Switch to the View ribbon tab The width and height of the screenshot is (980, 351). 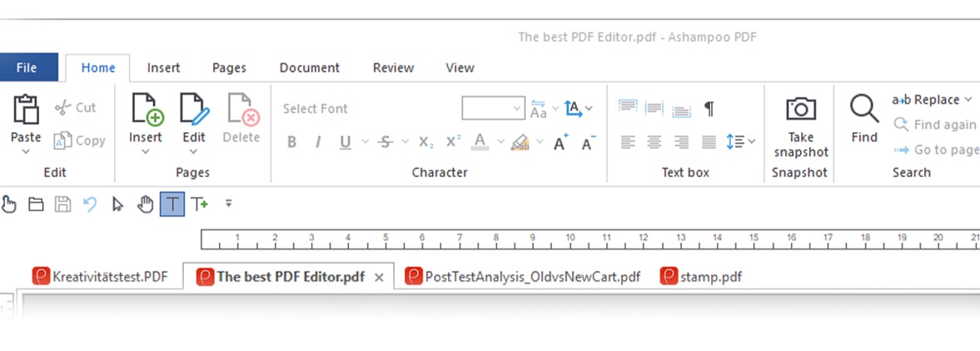click(460, 68)
